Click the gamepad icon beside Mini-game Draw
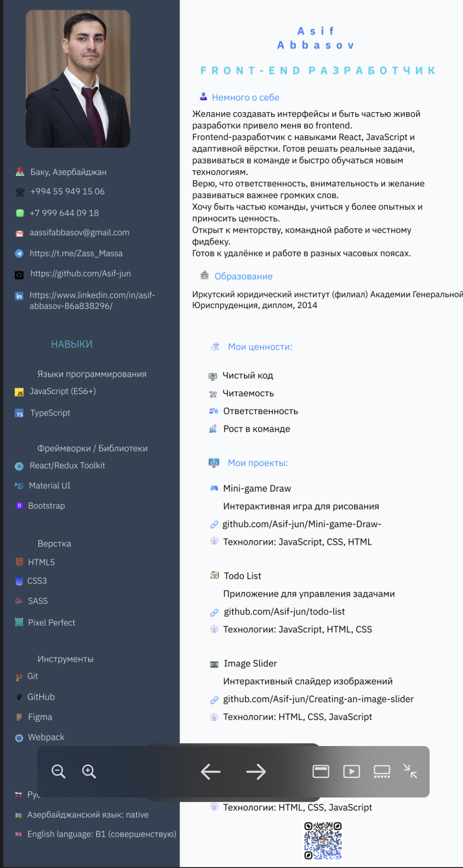 click(x=214, y=488)
